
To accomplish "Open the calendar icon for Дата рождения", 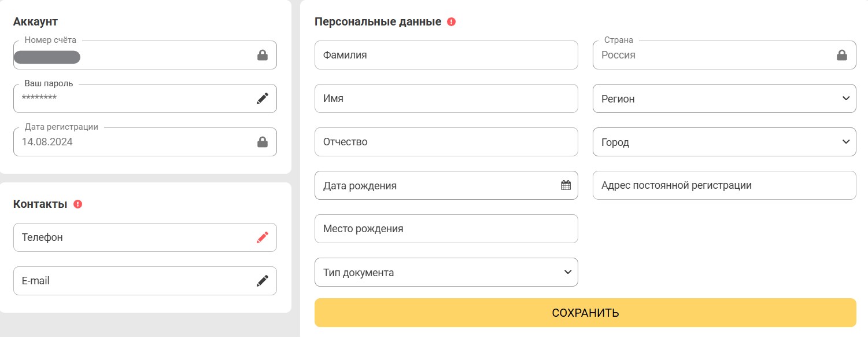I will [566, 185].
